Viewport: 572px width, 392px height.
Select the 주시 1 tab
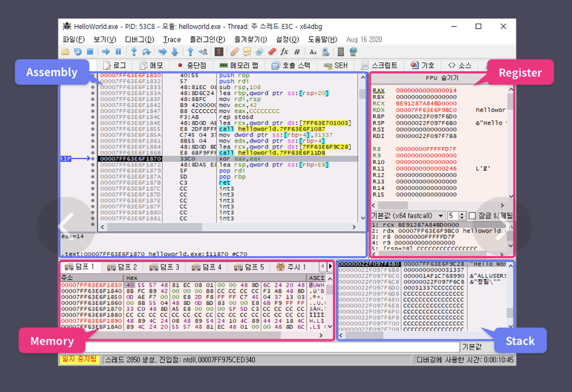291,267
